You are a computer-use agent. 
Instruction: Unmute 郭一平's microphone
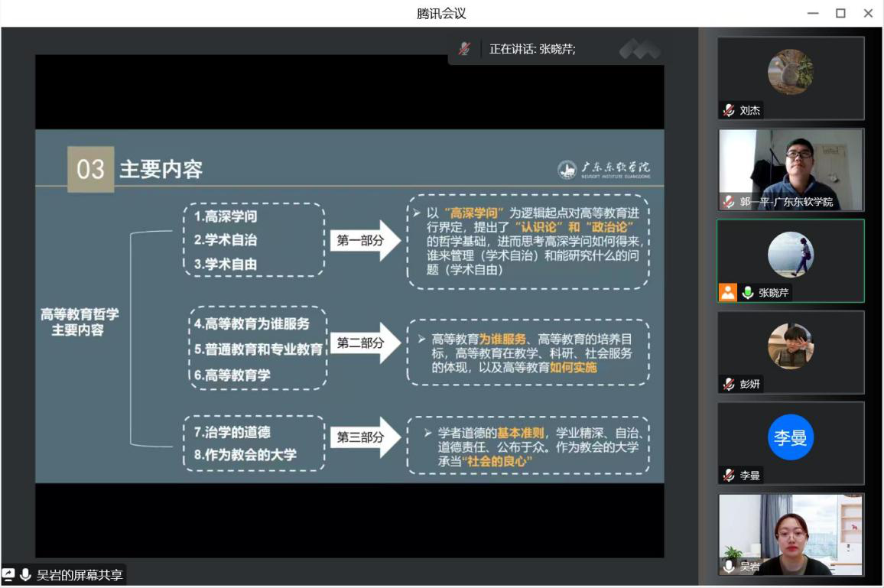(x=726, y=200)
